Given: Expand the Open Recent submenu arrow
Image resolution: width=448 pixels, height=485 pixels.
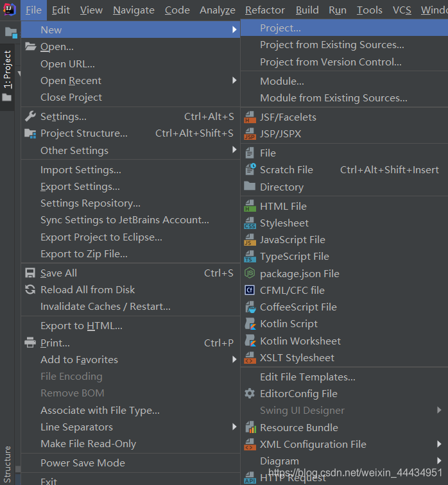Looking at the screenshot, I should click(234, 80).
